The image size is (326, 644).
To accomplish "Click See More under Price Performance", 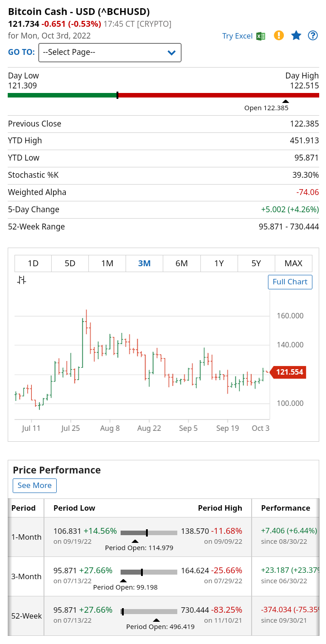I will click(34, 485).
